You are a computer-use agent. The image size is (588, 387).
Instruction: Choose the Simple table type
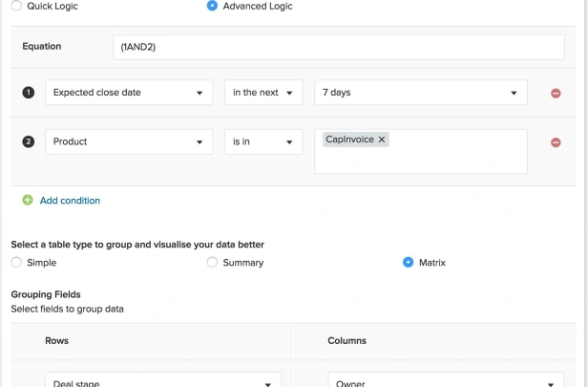pos(16,262)
